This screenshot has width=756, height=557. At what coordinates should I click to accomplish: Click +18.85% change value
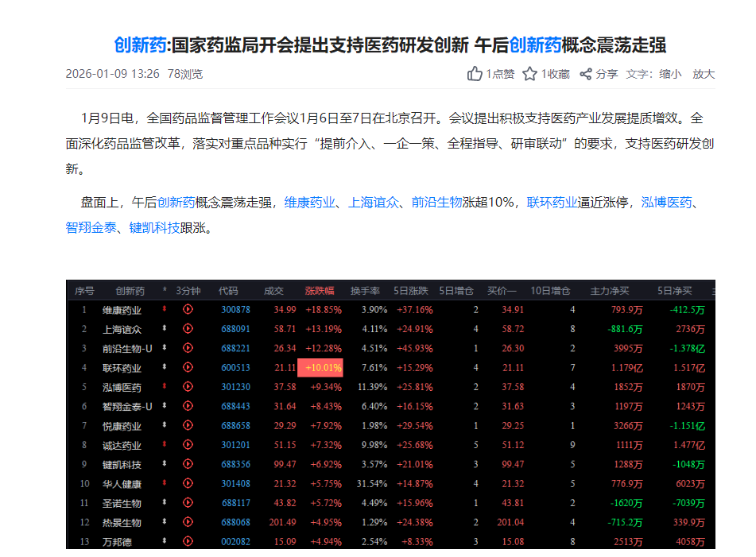click(x=324, y=310)
